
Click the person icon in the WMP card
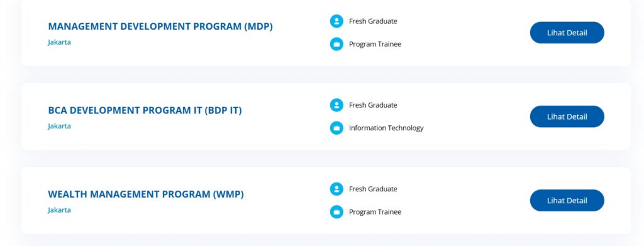[x=336, y=189]
